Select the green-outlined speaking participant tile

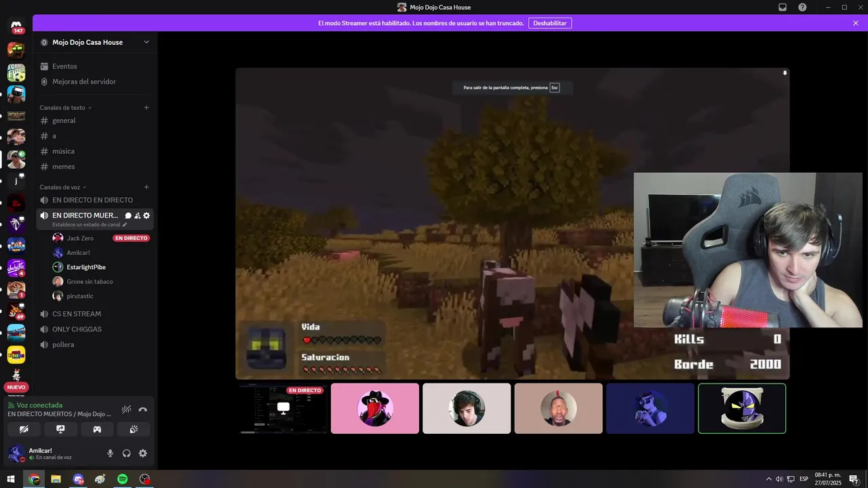click(x=742, y=408)
